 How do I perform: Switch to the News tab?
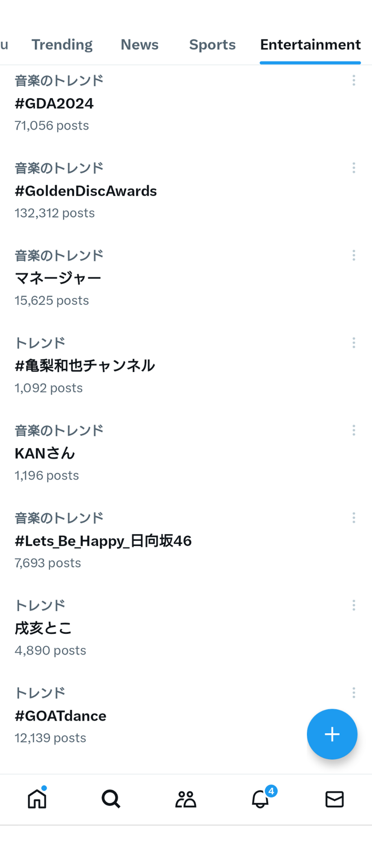(139, 45)
